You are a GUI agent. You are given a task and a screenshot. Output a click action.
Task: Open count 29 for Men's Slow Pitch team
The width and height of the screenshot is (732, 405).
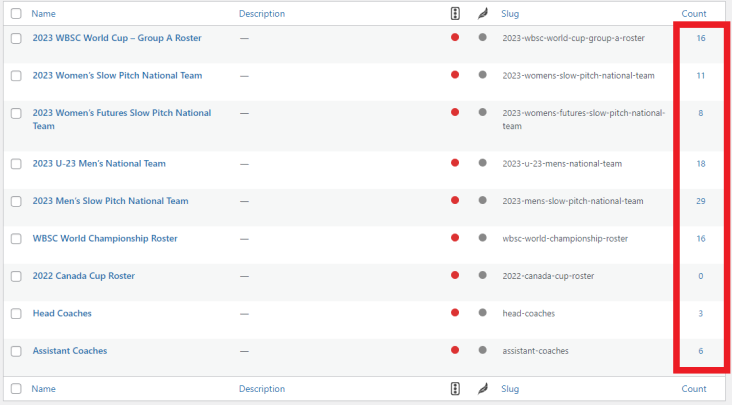pyautogui.click(x=700, y=201)
